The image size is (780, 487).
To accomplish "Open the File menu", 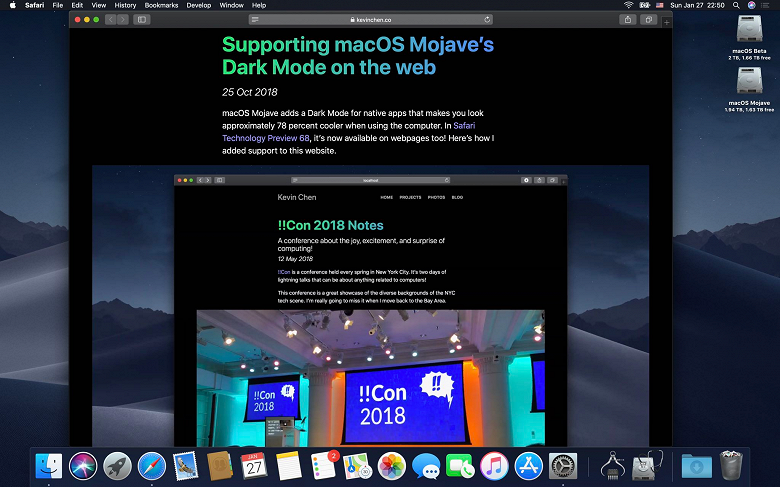I will pos(58,5).
